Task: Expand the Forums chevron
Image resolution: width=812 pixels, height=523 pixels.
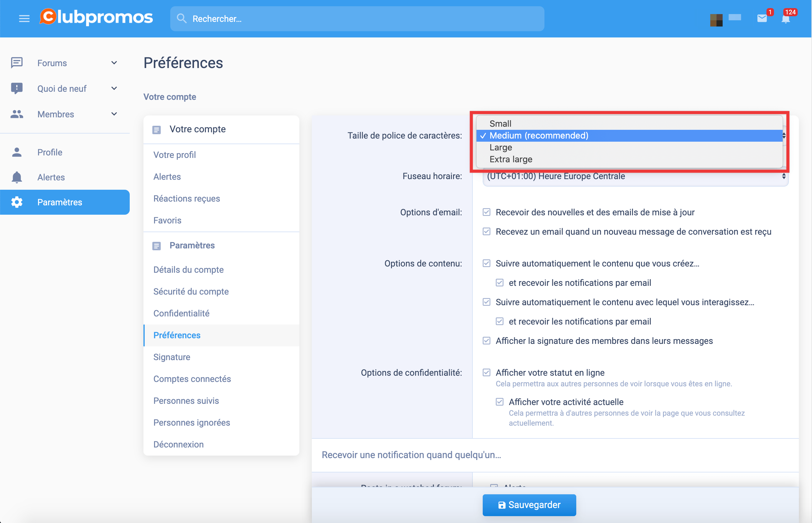Action: tap(114, 63)
